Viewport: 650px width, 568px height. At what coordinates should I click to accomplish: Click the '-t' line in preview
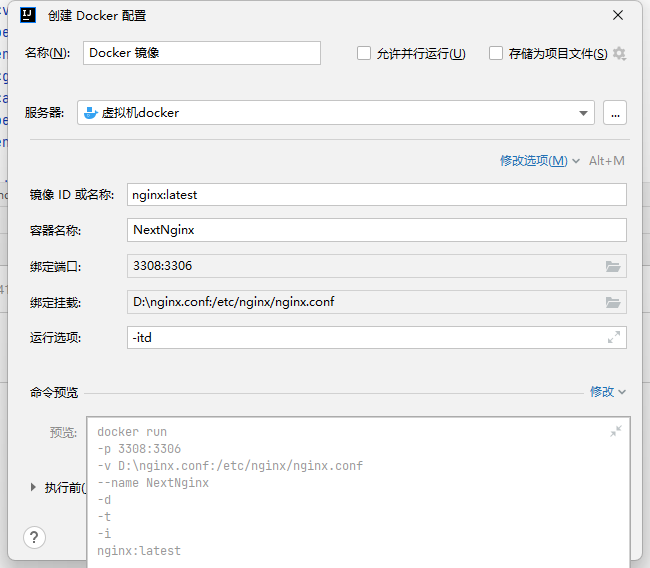104,517
